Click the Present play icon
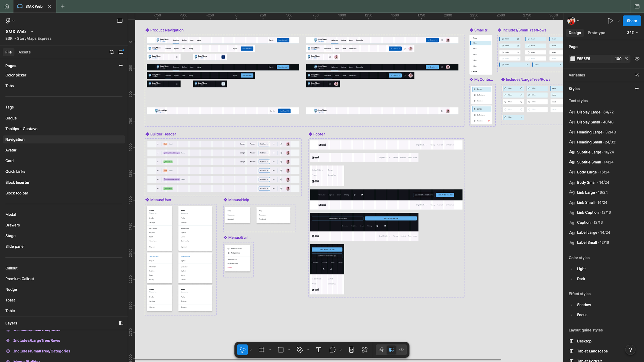Image resolution: width=644 pixels, height=362 pixels. coord(610,21)
